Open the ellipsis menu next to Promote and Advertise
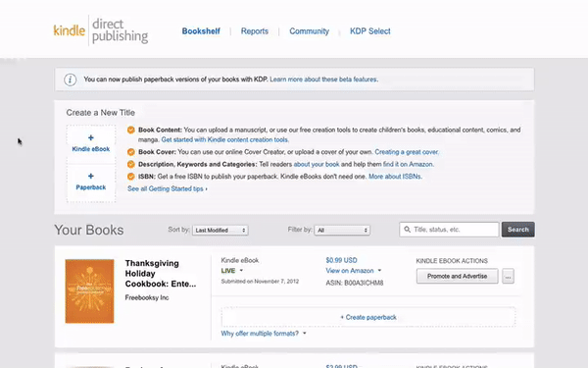Viewport: 588px width, 368px height. point(508,277)
